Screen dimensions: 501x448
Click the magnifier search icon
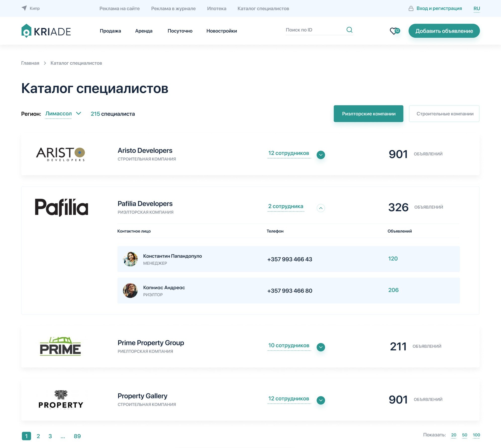[349, 30]
